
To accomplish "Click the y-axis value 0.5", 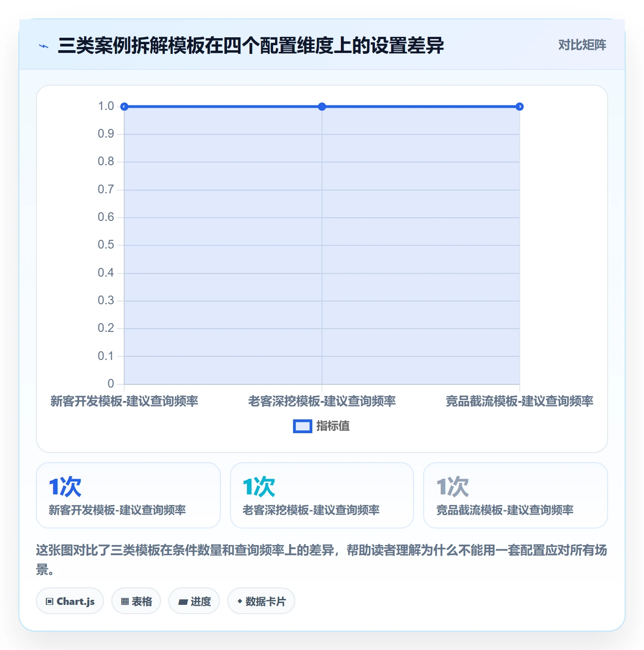I will coord(106,245).
